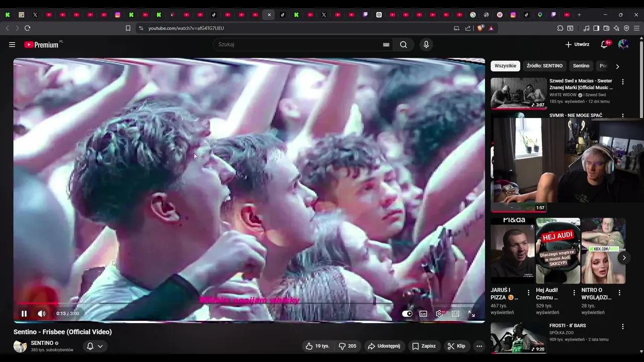Open options for JARUŚ I PIZZA short
This screenshot has width=644, height=362.
click(528, 293)
